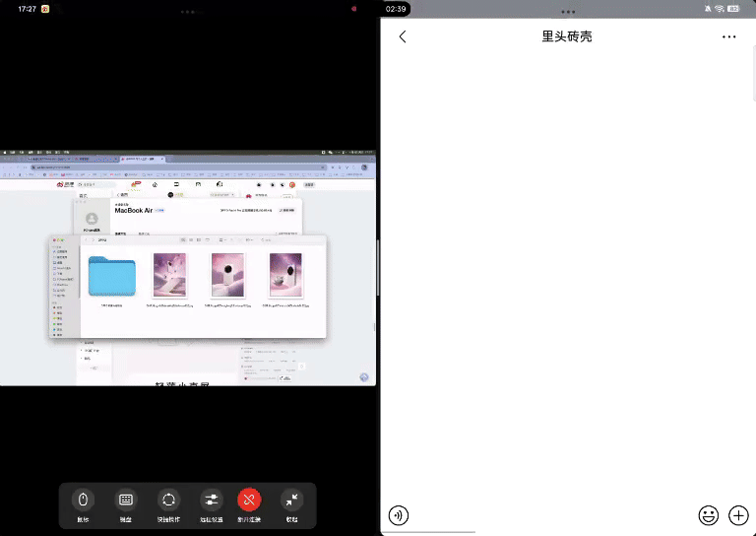Open the chat's three-dot more menu
Screen dimensions: 756x536
pyautogui.click(x=729, y=36)
